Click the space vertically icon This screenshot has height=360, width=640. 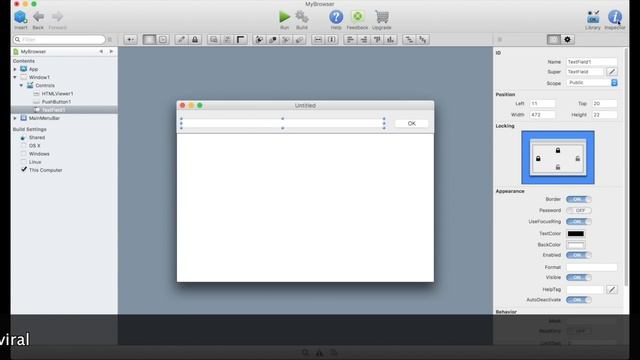pyautogui.click(x=423, y=40)
